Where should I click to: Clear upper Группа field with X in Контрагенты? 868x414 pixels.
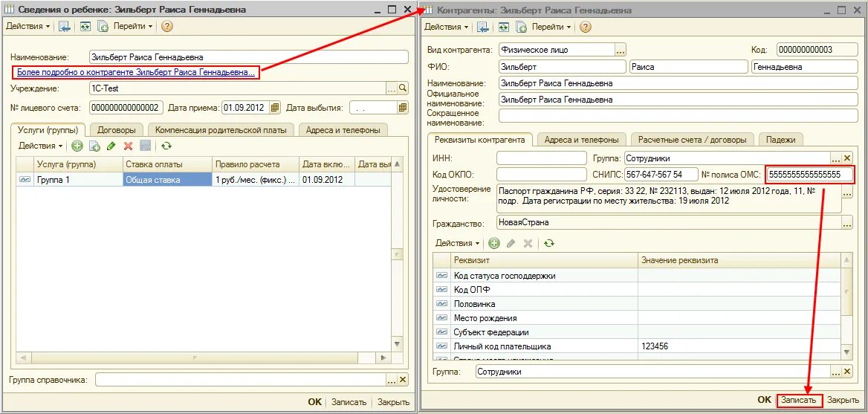847,158
